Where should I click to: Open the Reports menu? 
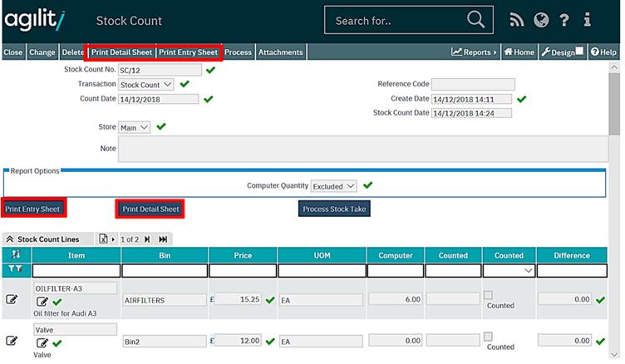475,52
